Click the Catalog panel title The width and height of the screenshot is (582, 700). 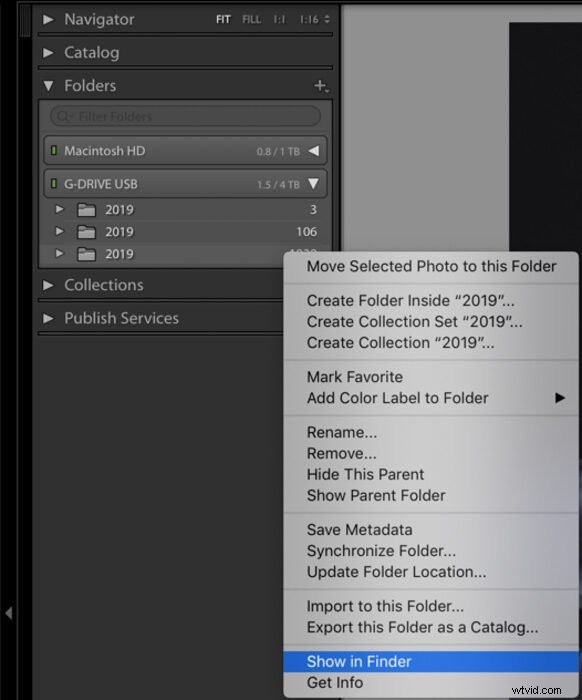pyautogui.click(x=92, y=53)
